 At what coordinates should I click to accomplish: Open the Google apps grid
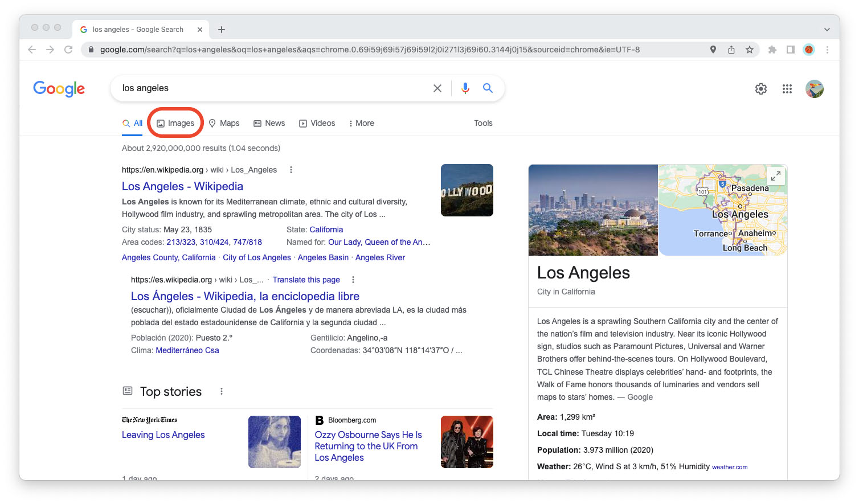pos(787,89)
